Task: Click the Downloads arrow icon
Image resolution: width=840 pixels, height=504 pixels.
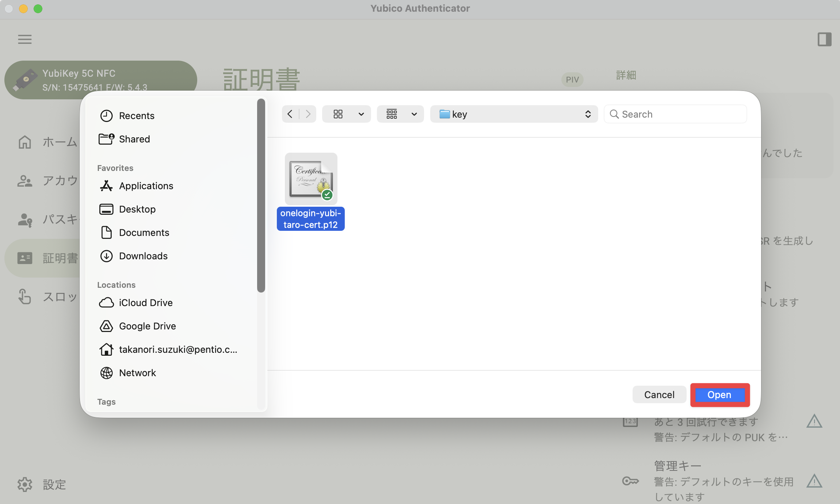Action: (106, 256)
